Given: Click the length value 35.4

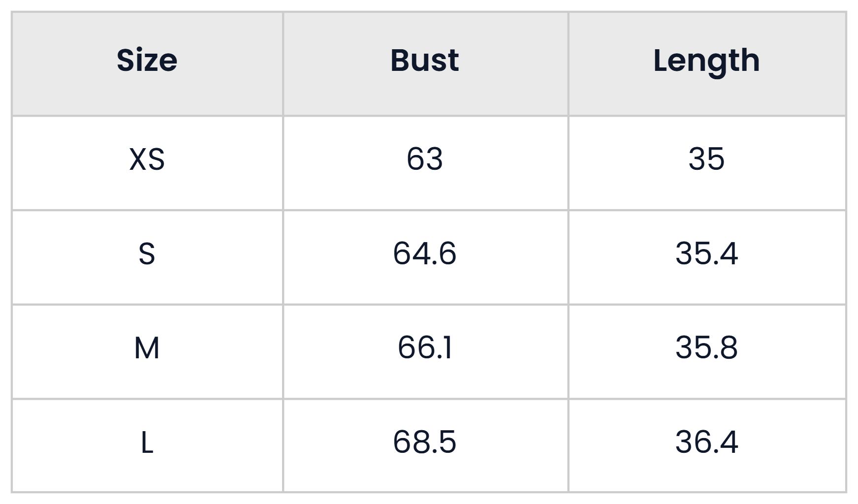Looking at the screenshot, I should (706, 253).
